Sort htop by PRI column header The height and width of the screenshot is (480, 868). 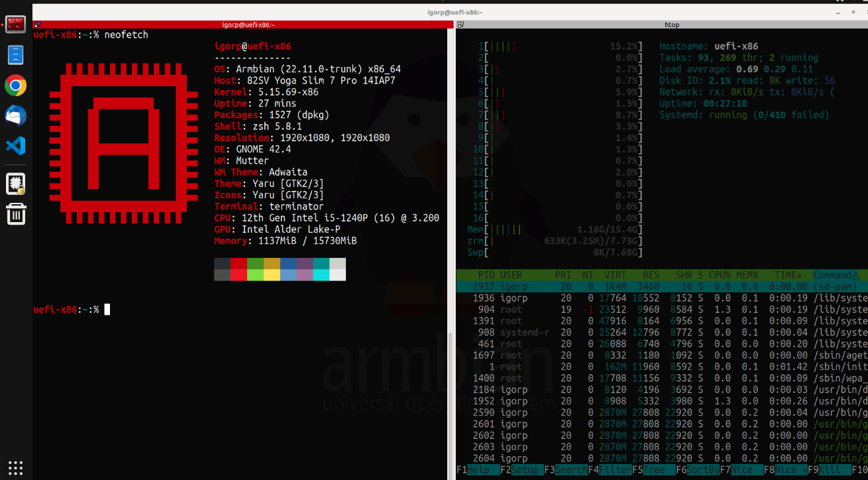pyautogui.click(x=563, y=275)
